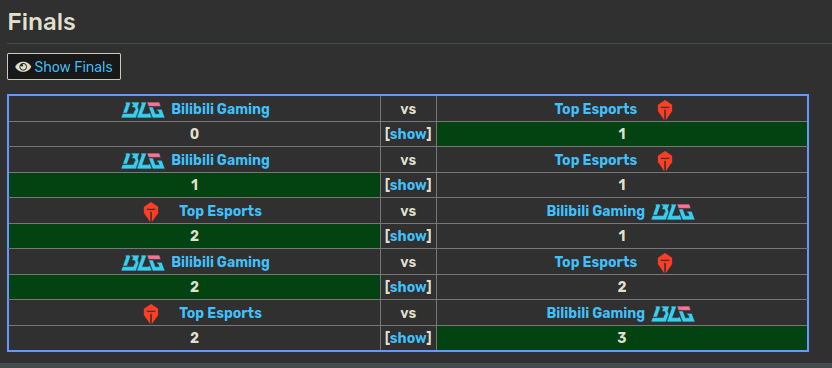Expand [show] in the 2–2 score row

(408, 287)
